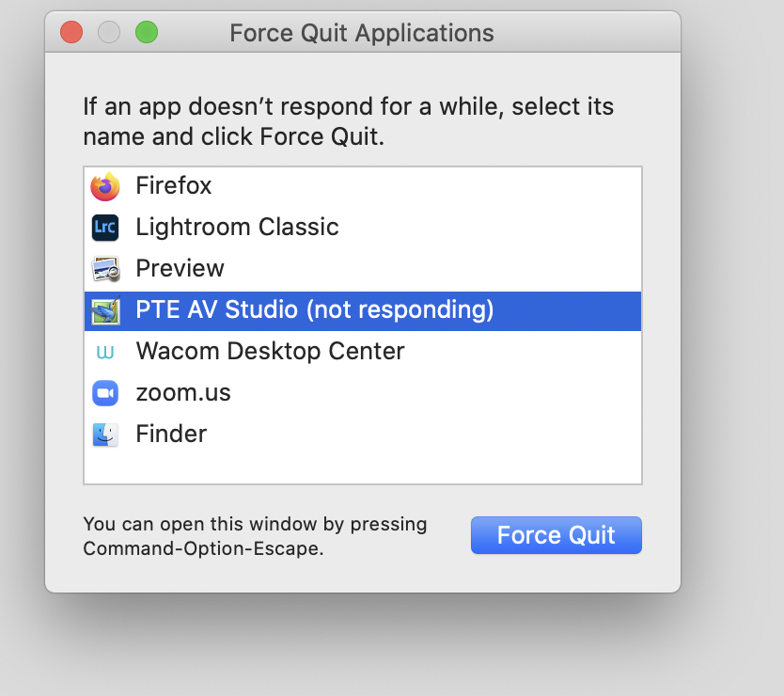Screen dimensions: 784x696
Task: Select Firefox by its name
Action: point(174,186)
